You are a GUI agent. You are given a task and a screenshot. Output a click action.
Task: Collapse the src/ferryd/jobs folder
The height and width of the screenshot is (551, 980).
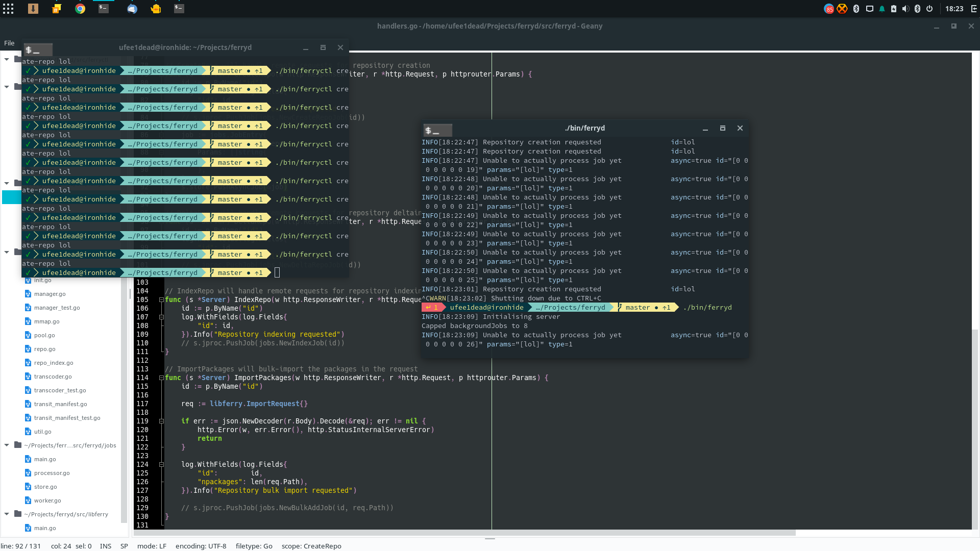tap(7, 445)
